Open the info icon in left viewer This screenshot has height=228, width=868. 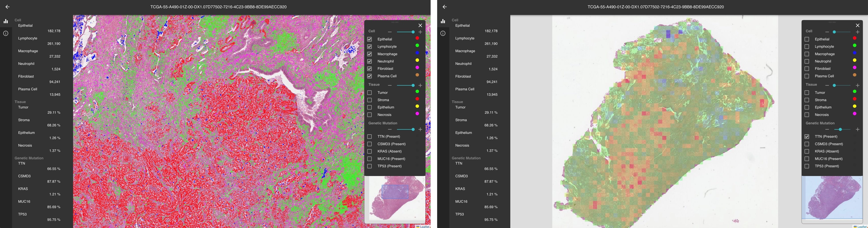(6, 33)
